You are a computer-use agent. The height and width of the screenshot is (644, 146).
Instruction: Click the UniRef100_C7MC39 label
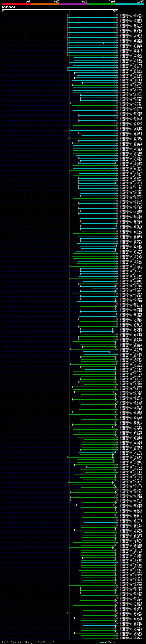131,414
